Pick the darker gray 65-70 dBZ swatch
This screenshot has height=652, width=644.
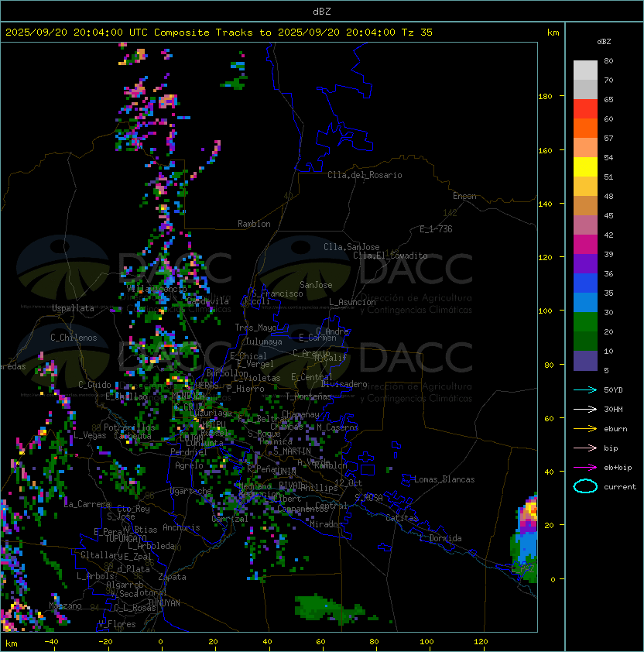pyautogui.click(x=585, y=89)
